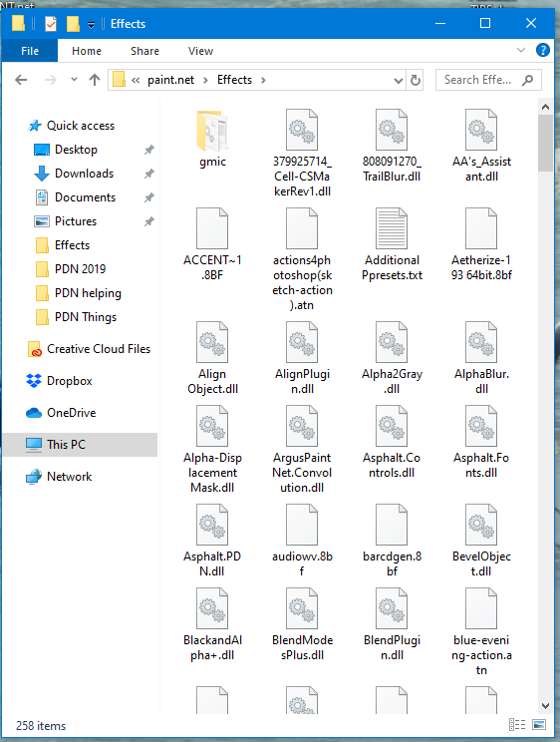This screenshot has width=560, height=742.
Task: Select the BevelObject.dll file icon
Action: [x=481, y=525]
